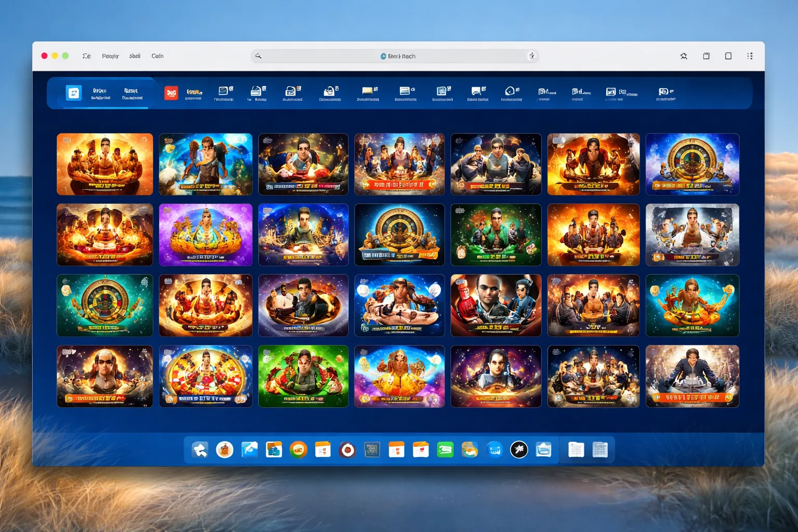Click the light-blue square logo in the navigation bar
The width and height of the screenshot is (798, 532).
pos(74,93)
